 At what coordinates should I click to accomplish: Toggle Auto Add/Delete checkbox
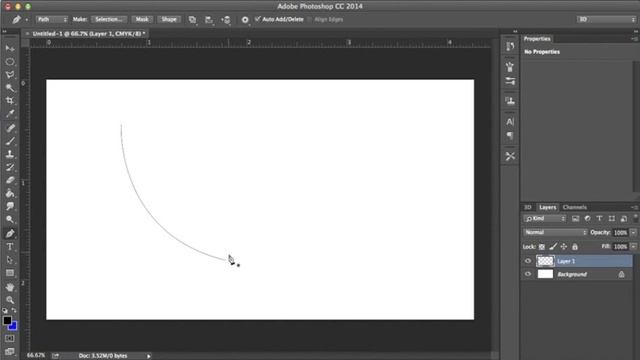[258, 19]
